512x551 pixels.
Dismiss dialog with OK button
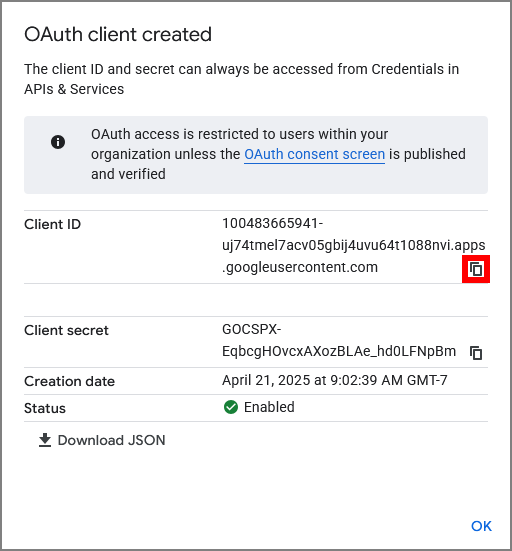[481, 526]
